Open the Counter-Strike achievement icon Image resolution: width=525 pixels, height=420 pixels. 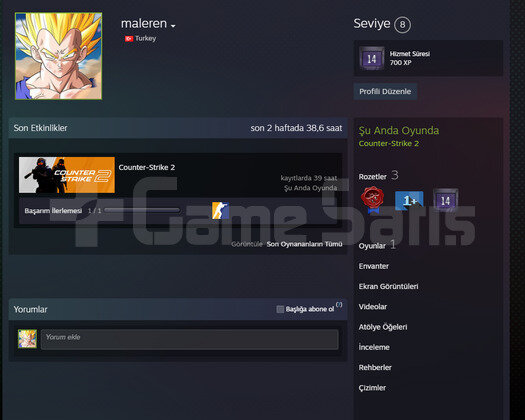(x=220, y=210)
